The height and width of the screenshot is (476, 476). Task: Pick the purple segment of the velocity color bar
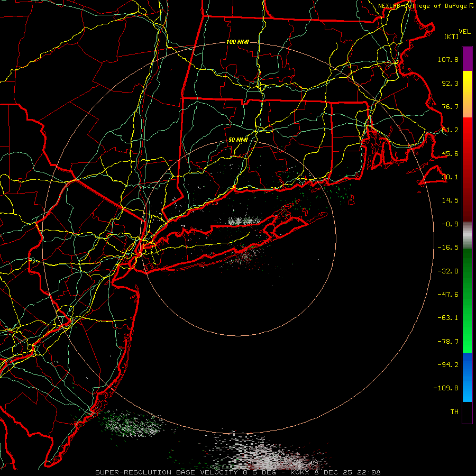pos(467,59)
